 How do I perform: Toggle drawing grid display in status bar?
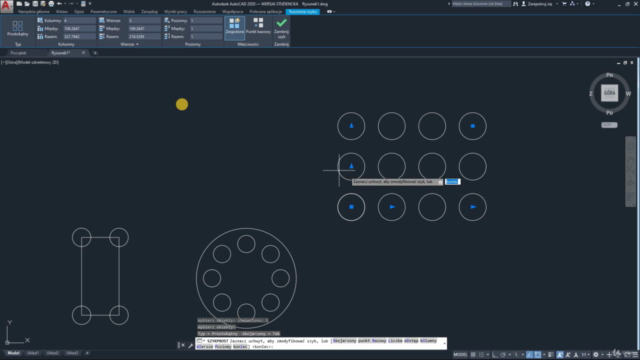(473, 355)
